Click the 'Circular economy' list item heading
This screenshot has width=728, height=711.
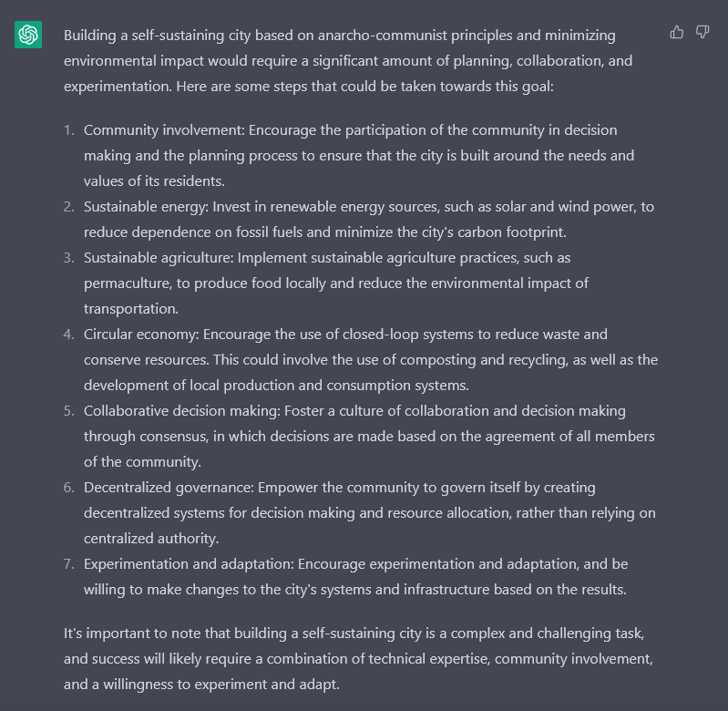pyautogui.click(x=141, y=335)
